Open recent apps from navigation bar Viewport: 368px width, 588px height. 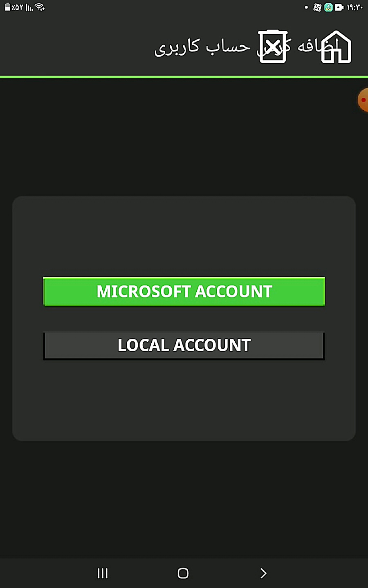[103, 573]
